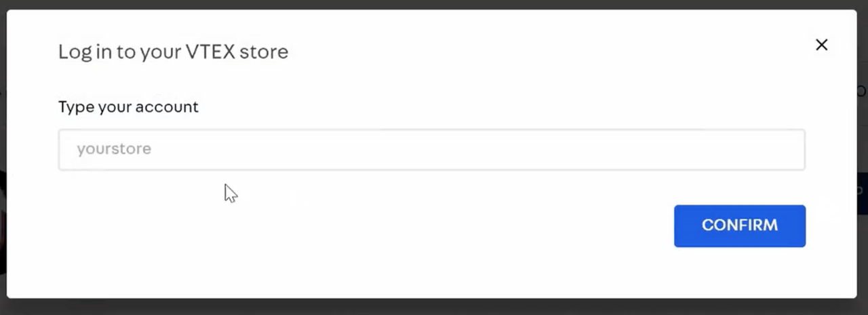Click the dark overlay below the dialog

434,307
